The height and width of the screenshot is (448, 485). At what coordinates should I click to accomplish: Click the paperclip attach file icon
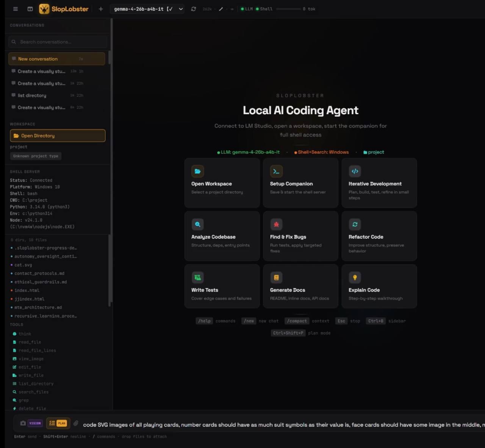tap(76, 423)
